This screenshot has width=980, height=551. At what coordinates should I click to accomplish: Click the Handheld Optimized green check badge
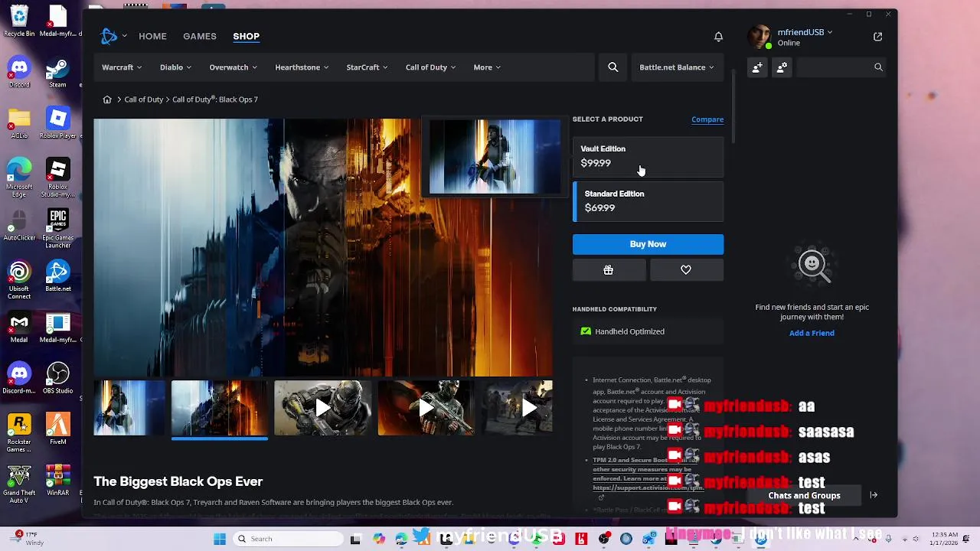[586, 331]
